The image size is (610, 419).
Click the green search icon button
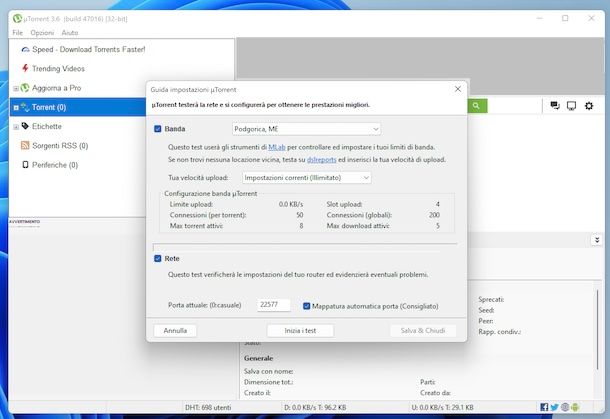(477, 106)
